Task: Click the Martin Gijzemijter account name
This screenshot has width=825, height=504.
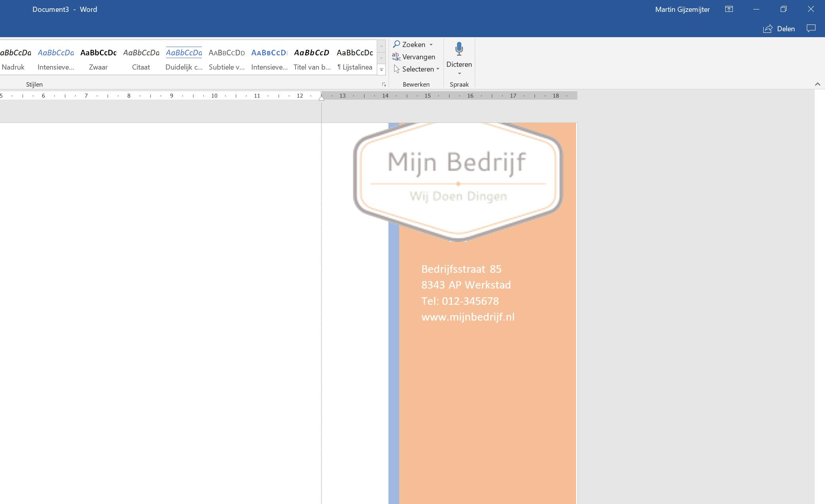Action: click(682, 9)
